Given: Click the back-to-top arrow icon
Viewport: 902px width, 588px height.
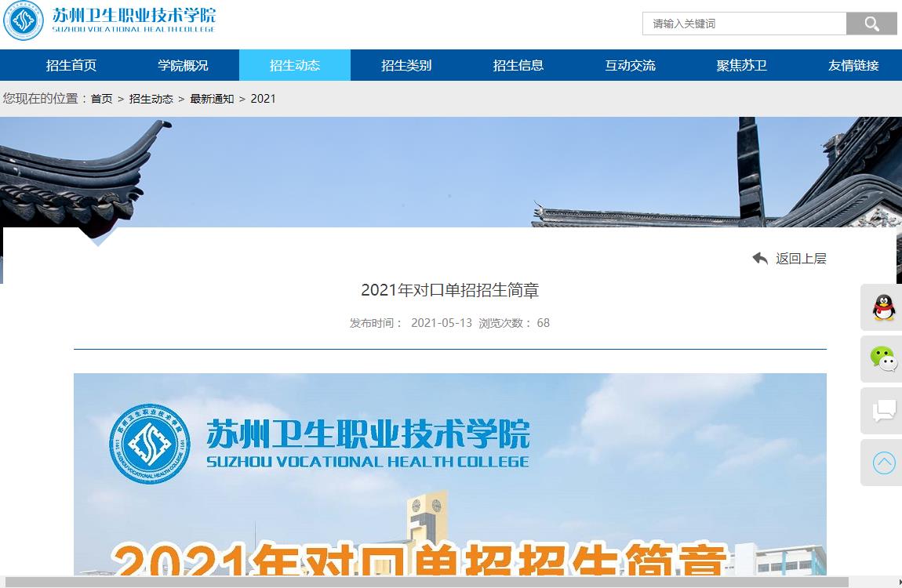Looking at the screenshot, I should (x=884, y=462).
